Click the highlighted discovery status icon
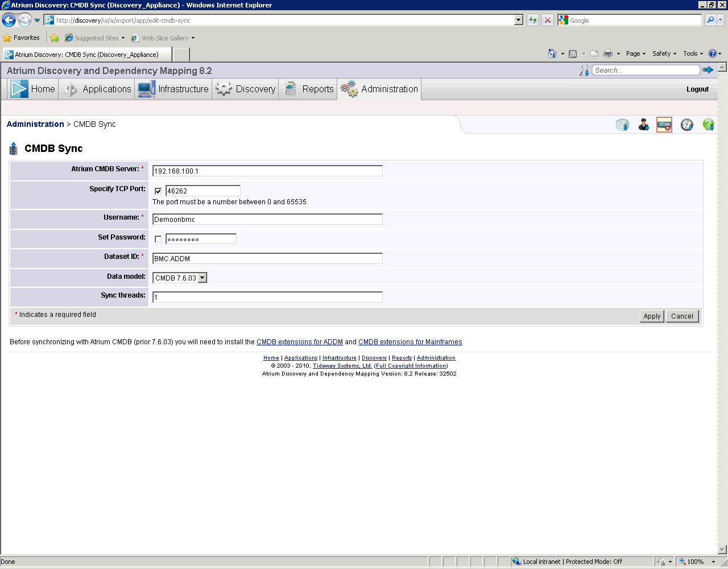Image resolution: width=728 pixels, height=569 pixels. click(x=664, y=125)
